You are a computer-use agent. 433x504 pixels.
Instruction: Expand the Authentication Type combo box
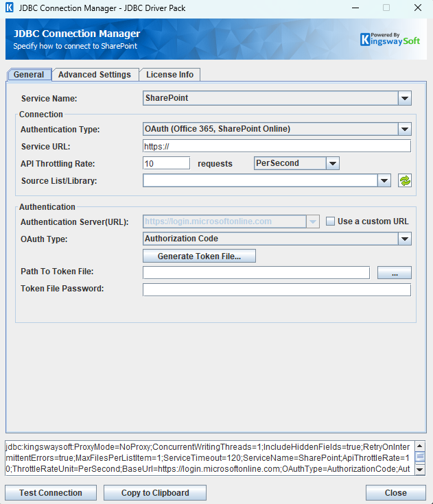coord(405,129)
